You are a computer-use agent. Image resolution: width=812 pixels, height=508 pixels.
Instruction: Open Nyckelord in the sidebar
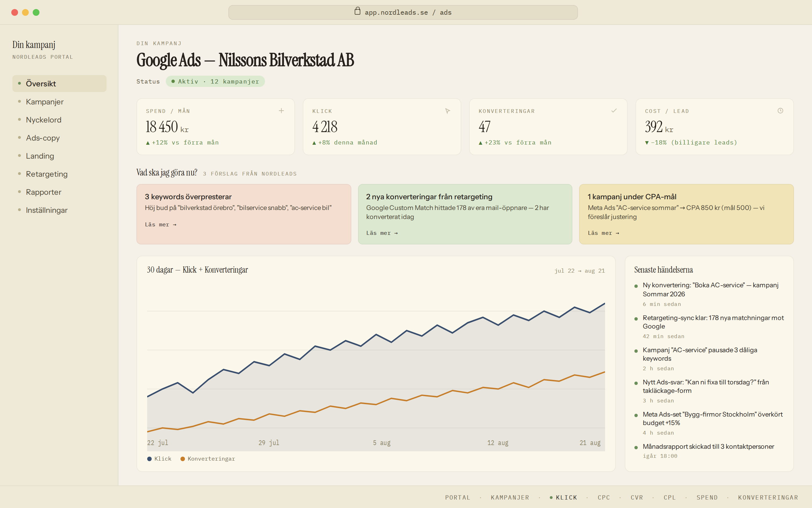(59, 120)
